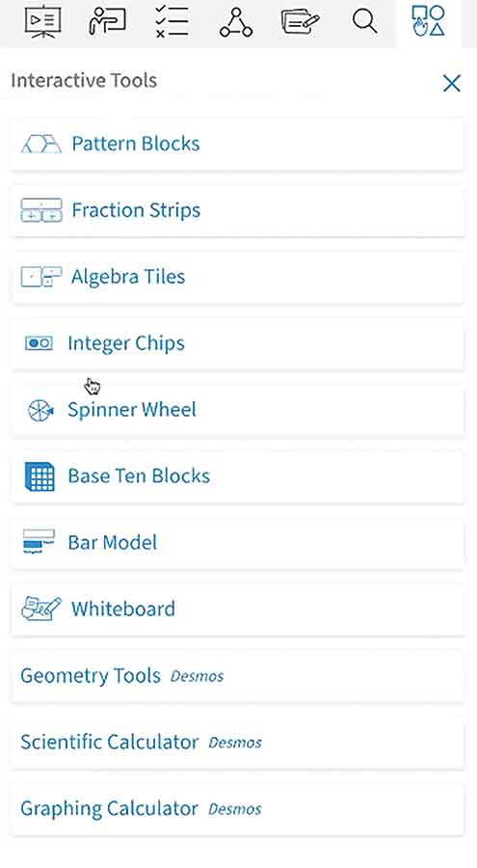The image size is (477, 868).
Task: Launch the Whiteboard tool
Action: click(x=237, y=609)
